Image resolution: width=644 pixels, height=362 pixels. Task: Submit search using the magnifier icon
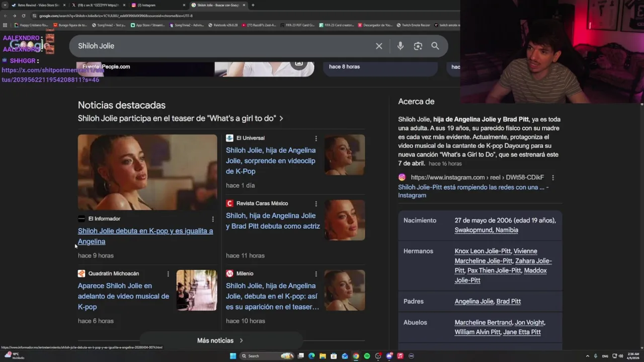pyautogui.click(x=435, y=46)
